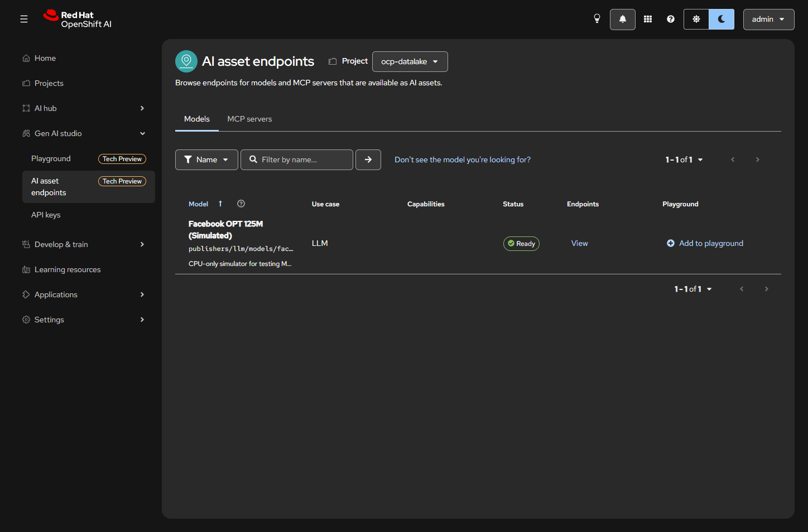The height and width of the screenshot is (532, 808).
Task: Click Model column help icon
Action: point(241,204)
